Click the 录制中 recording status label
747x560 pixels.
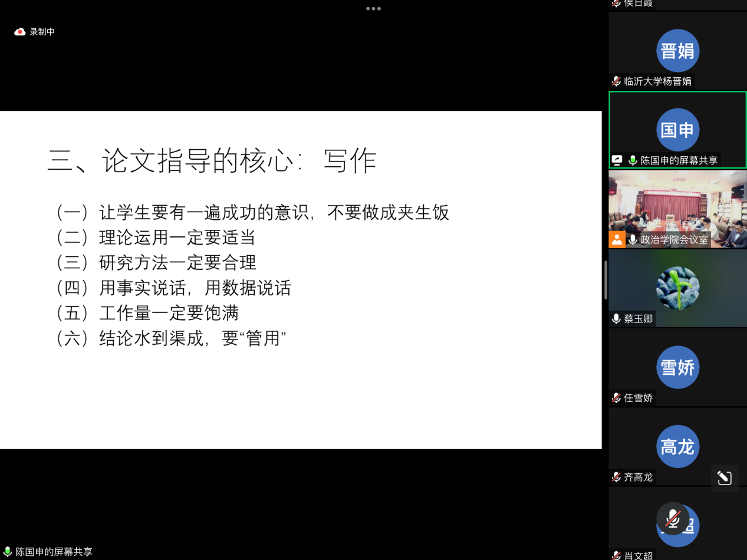(x=42, y=32)
